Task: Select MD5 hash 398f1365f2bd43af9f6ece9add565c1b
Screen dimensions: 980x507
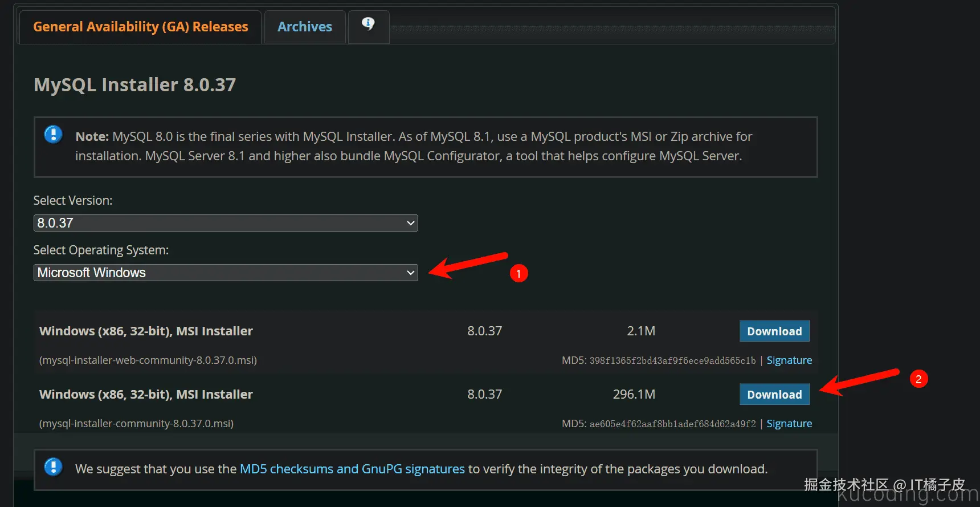Action: point(672,361)
